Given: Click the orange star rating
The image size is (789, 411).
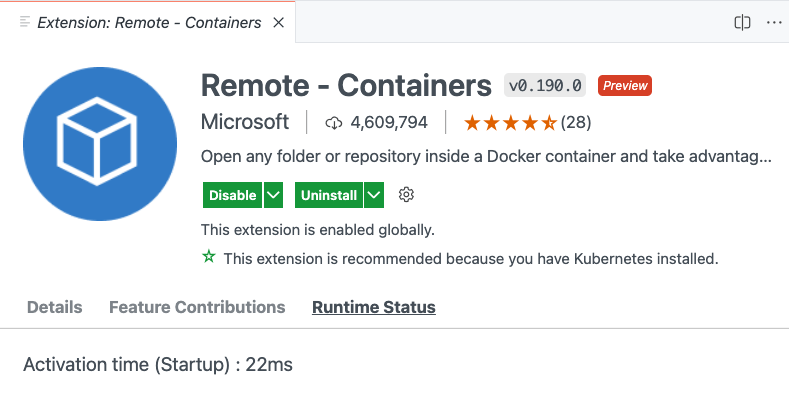Looking at the screenshot, I should click(x=510, y=123).
